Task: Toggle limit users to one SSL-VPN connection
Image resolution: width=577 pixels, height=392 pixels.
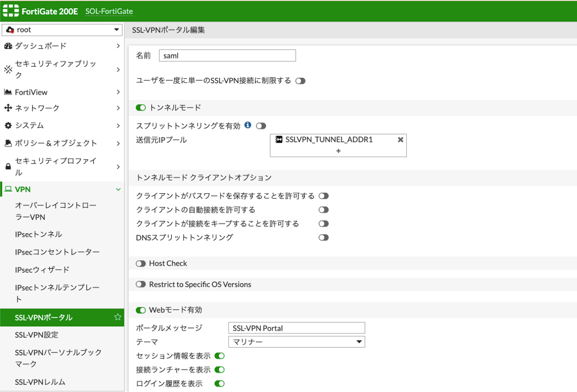Action: pos(301,81)
